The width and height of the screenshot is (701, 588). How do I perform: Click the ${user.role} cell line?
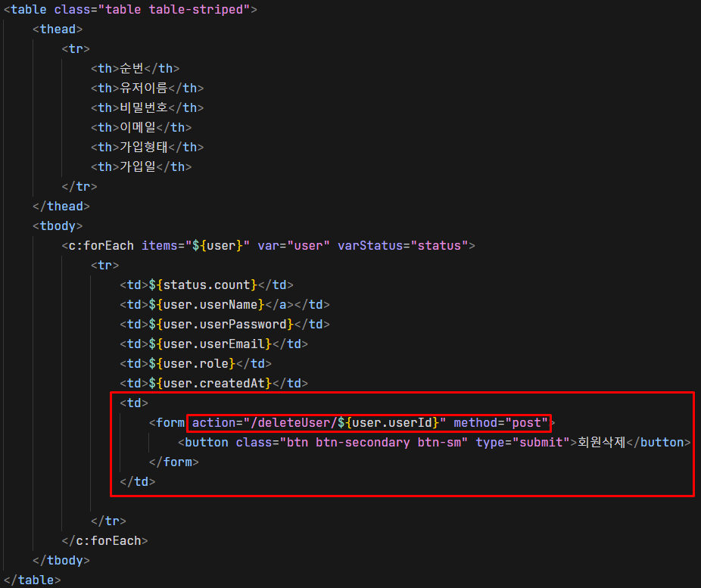[x=196, y=363]
